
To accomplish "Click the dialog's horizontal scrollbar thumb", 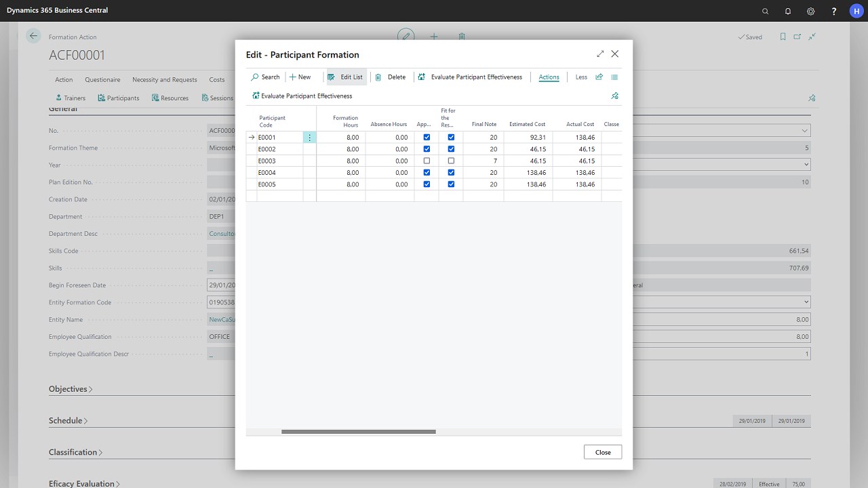I will 359,431.
